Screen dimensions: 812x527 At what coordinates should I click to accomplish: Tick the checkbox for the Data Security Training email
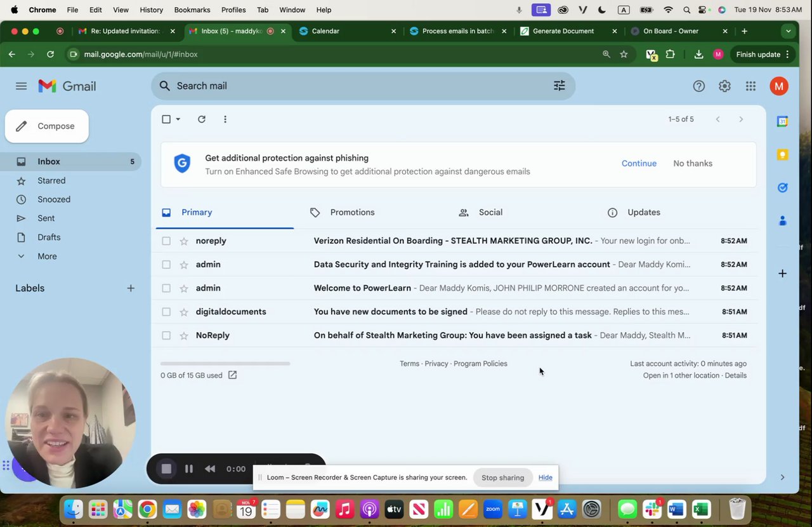(x=166, y=265)
